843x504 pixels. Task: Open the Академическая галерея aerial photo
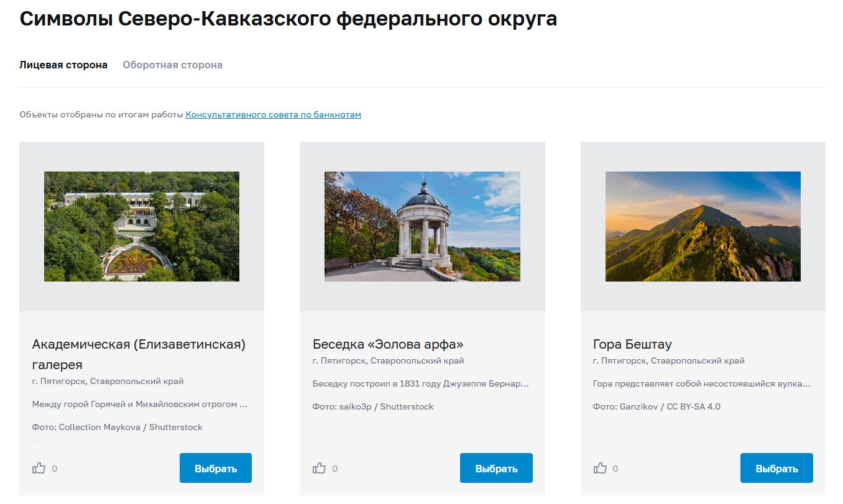(x=142, y=227)
